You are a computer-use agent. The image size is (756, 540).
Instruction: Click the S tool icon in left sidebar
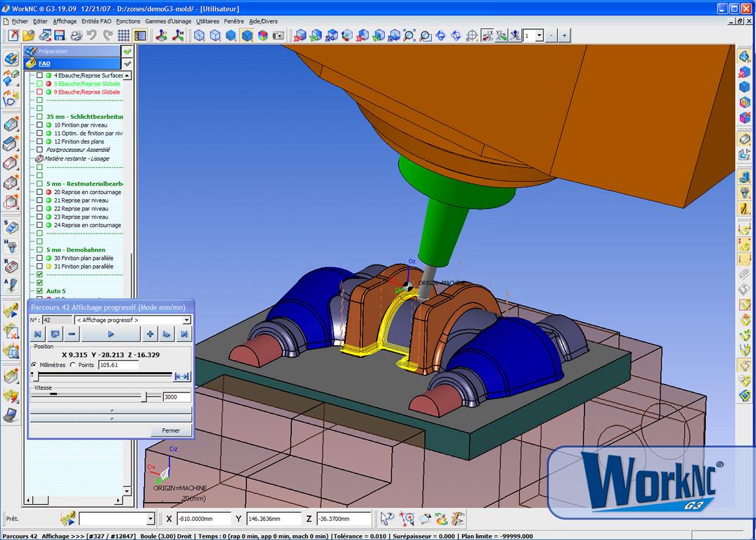click(x=11, y=226)
